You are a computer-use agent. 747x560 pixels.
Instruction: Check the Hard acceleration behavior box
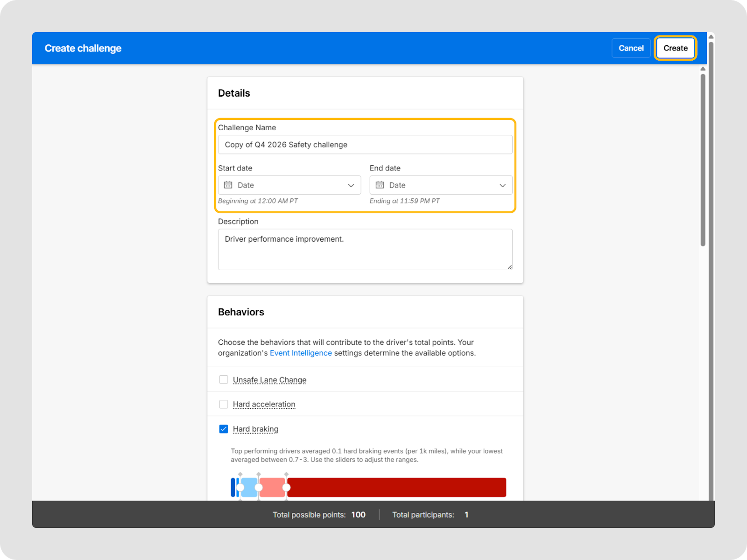[224, 404]
